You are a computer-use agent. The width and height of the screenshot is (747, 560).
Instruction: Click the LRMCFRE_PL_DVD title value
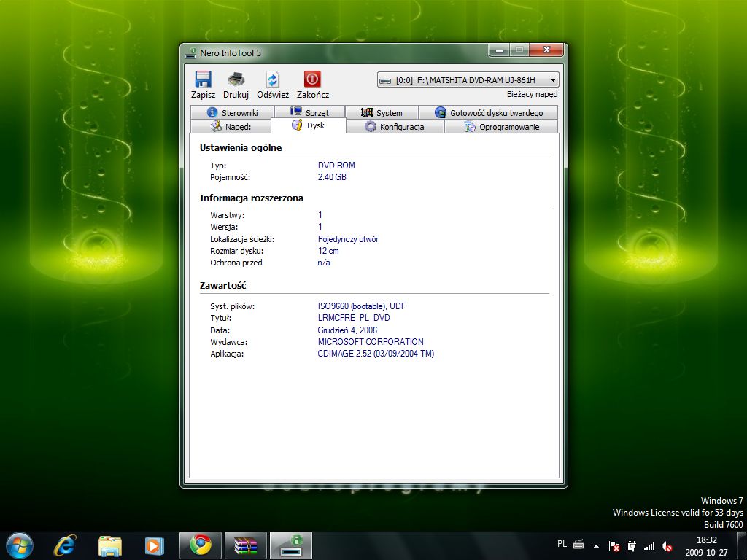point(354,318)
